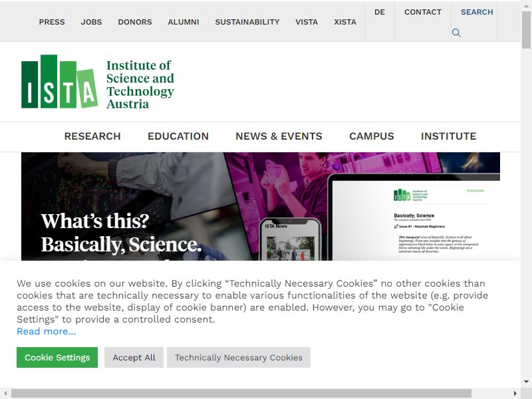The image size is (532, 399).
Task: Click the Basically, Science hero banner
Action: [261, 206]
